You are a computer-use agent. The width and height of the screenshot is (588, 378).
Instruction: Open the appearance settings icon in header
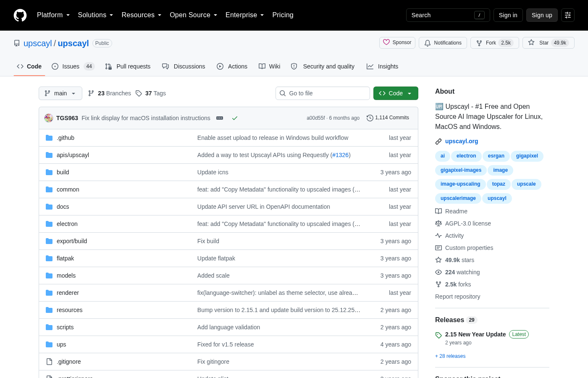(568, 15)
